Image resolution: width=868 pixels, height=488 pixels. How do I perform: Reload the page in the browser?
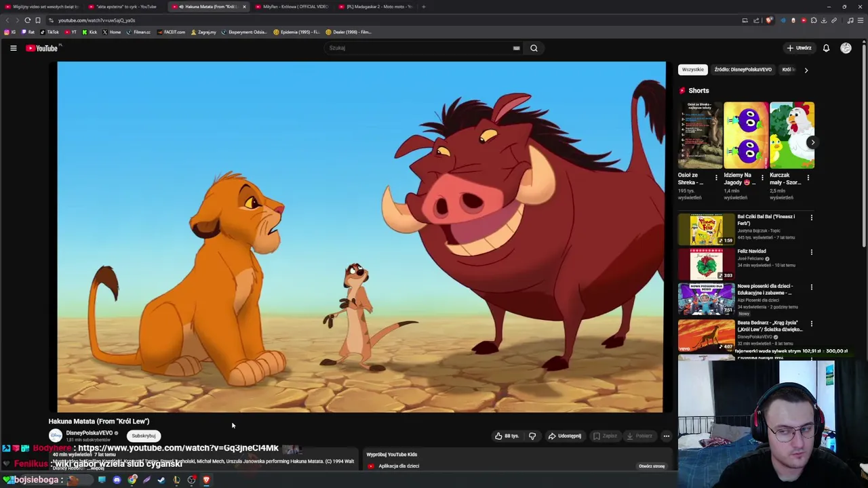click(28, 20)
